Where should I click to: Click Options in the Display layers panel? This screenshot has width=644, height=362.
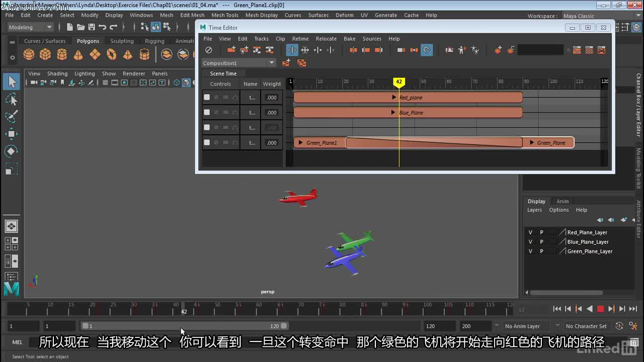[558, 210]
